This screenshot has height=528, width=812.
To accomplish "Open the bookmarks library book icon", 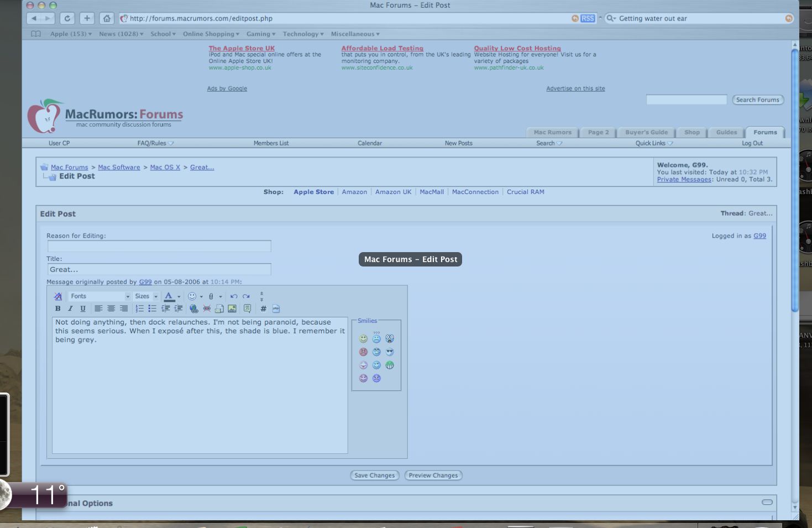I will tap(36, 34).
